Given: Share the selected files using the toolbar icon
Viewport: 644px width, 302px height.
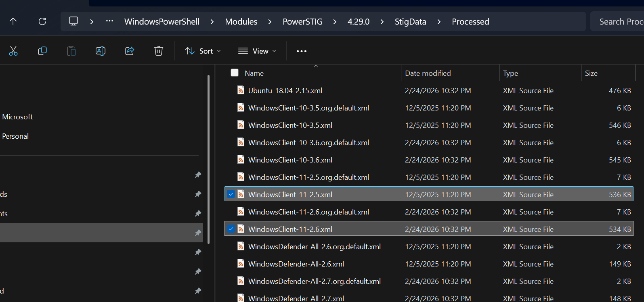Looking at the screenshot, I should click(x=130, y=51).
